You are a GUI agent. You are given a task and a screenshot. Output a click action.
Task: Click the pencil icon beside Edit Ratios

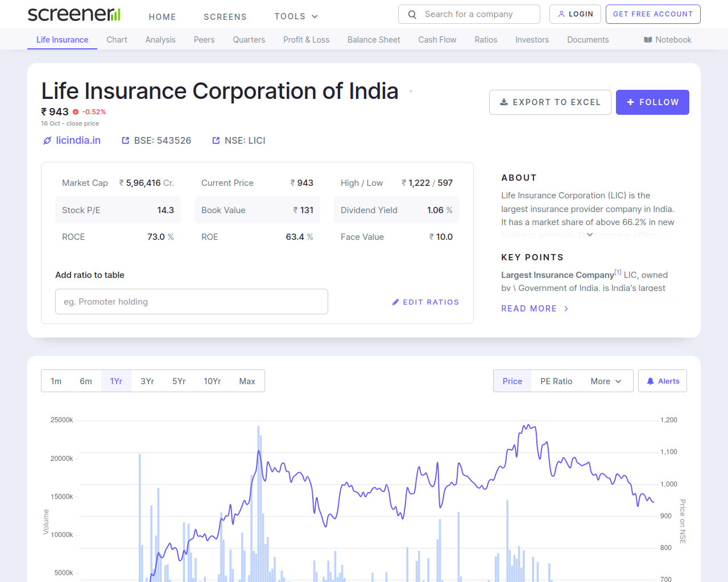pyautogui.click(x=395, y=302)
